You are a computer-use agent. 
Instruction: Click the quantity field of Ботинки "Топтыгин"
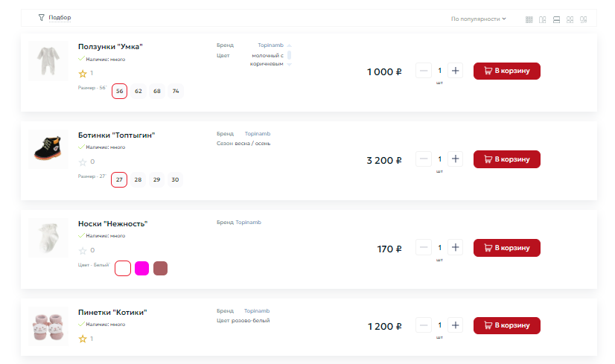(x=439, y=159)
